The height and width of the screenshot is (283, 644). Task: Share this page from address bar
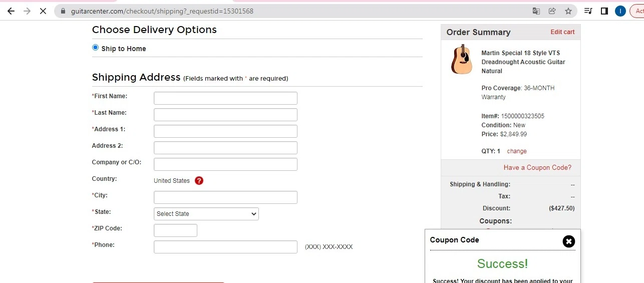click(x=552, y=11)
